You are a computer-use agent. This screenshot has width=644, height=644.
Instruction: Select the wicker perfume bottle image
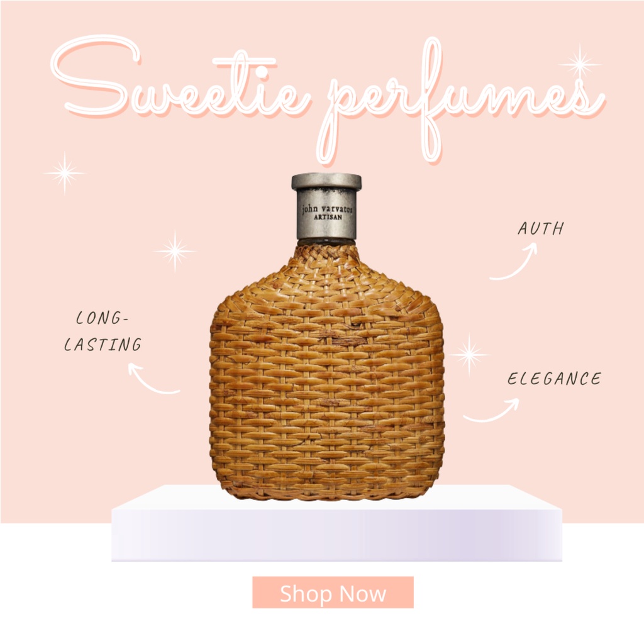tap(326, 337)
